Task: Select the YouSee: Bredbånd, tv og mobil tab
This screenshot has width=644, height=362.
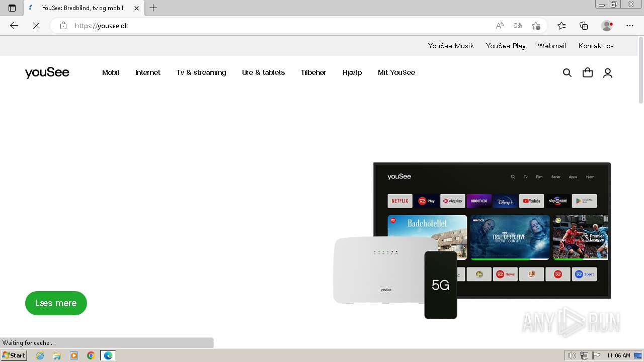Action: coord(83,8)
